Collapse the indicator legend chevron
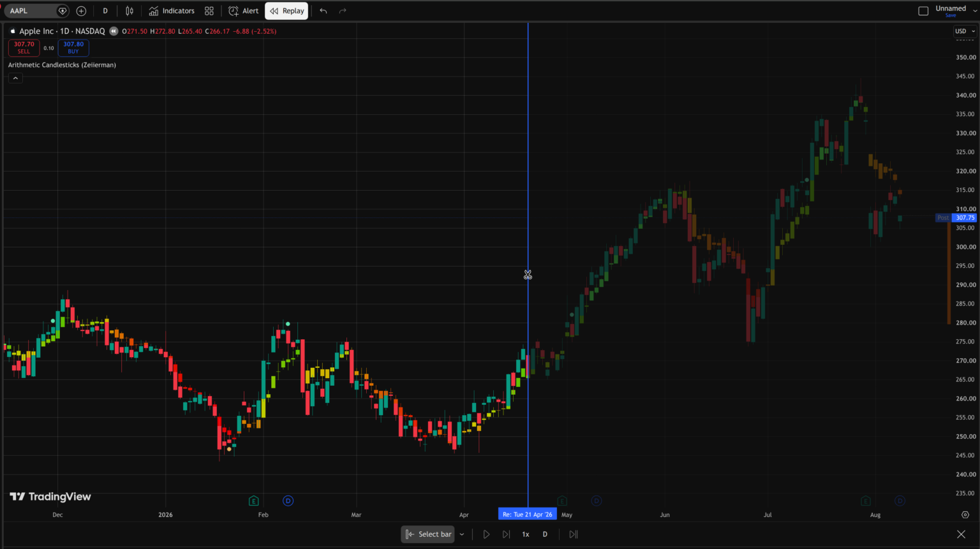Image resolution: width=980 pixels, height=549 pixels. 15,78
